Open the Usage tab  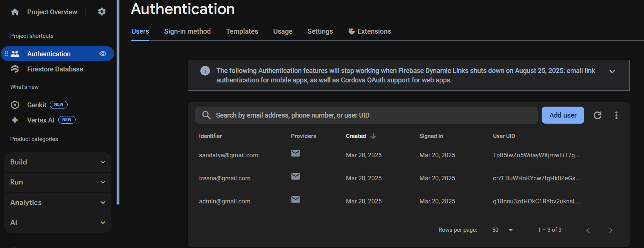pyautogui.click(x=283, y=31)
